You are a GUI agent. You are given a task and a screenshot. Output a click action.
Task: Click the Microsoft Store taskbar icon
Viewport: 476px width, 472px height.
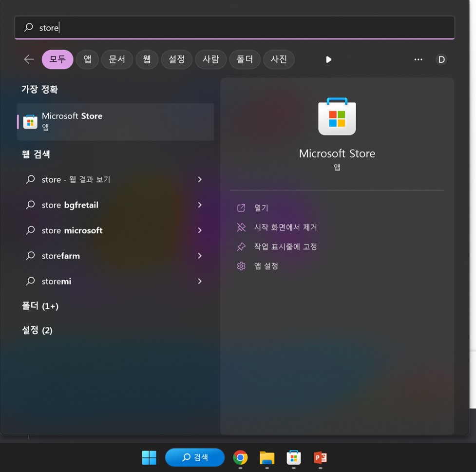click(x=293, y=457)
